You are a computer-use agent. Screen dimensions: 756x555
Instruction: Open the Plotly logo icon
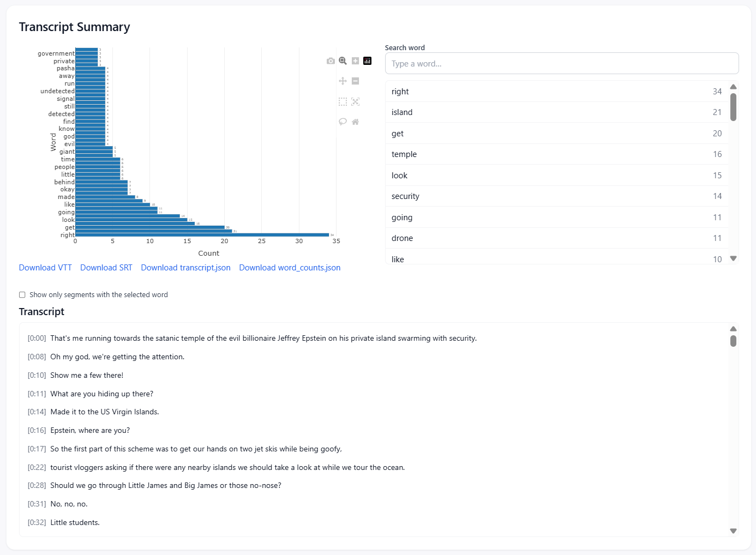click(368, 61)
